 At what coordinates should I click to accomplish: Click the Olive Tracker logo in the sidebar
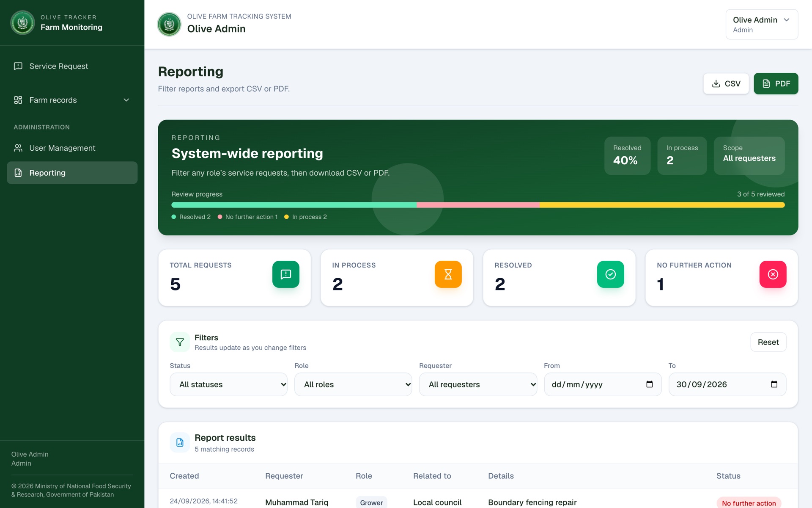[22, 22]
